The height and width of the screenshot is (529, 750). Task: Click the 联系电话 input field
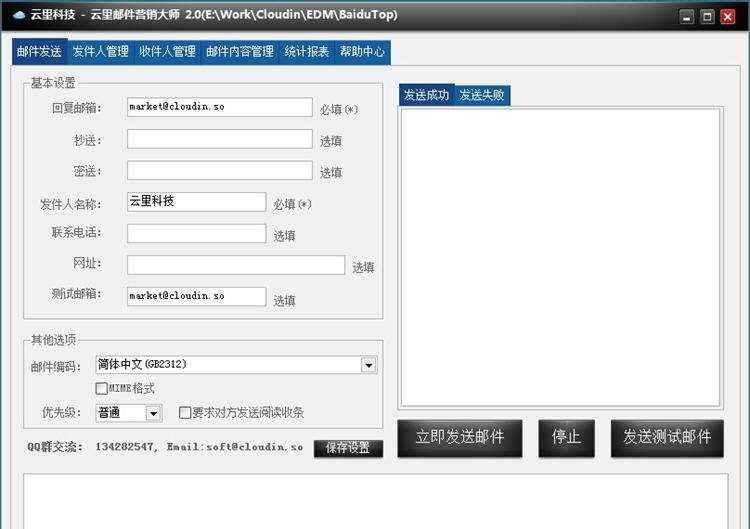click(197, 233)
